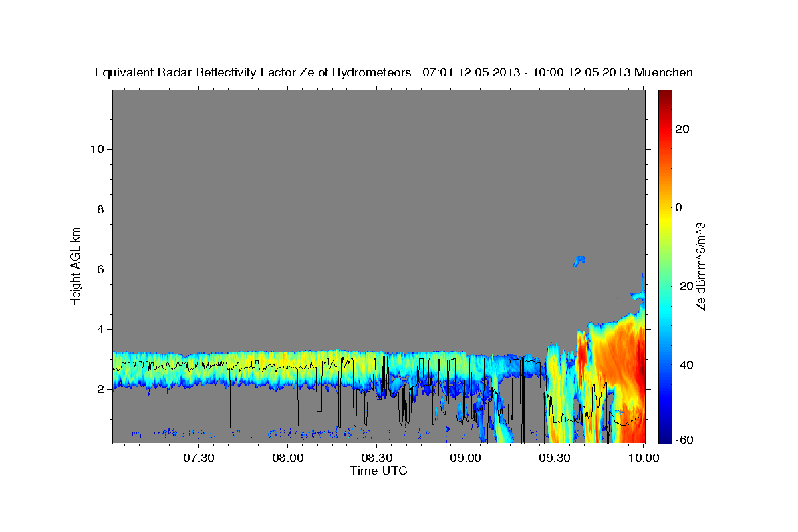Click the small isolated cloud echo near 6 km
Viewport: 798px width, 532px height.
(579, 261)
